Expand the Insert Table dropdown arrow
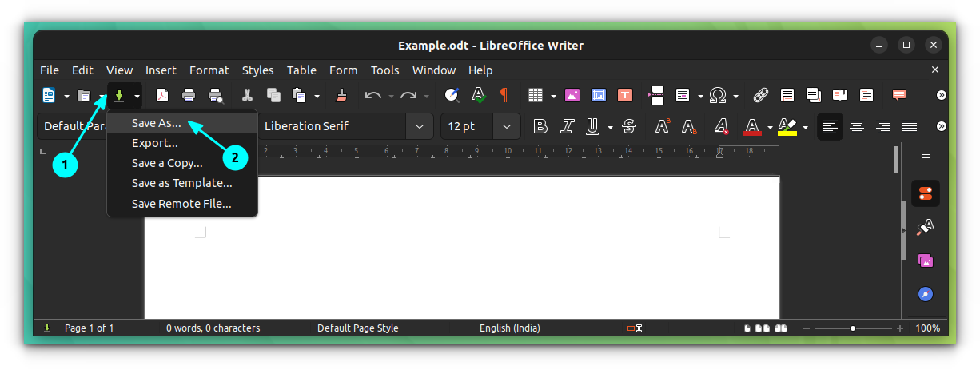Image resolution: width=980 pixels, height=370 pixels. [553, 97]
